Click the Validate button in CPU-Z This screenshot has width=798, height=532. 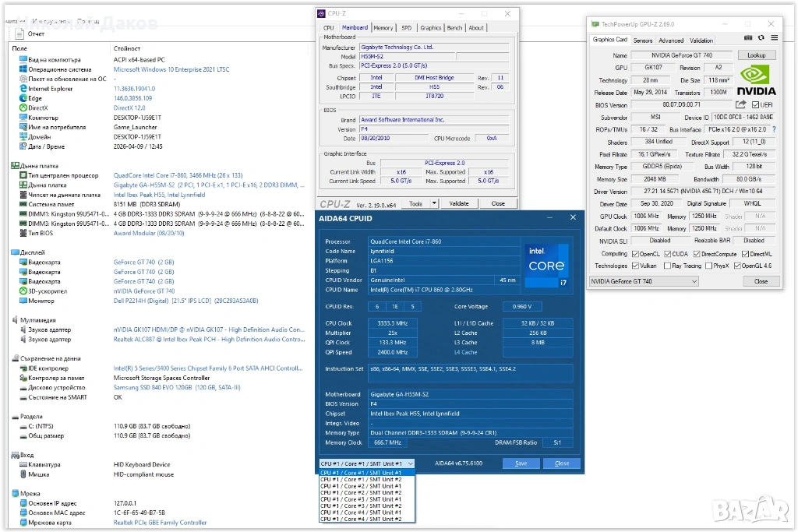(460, 203)
